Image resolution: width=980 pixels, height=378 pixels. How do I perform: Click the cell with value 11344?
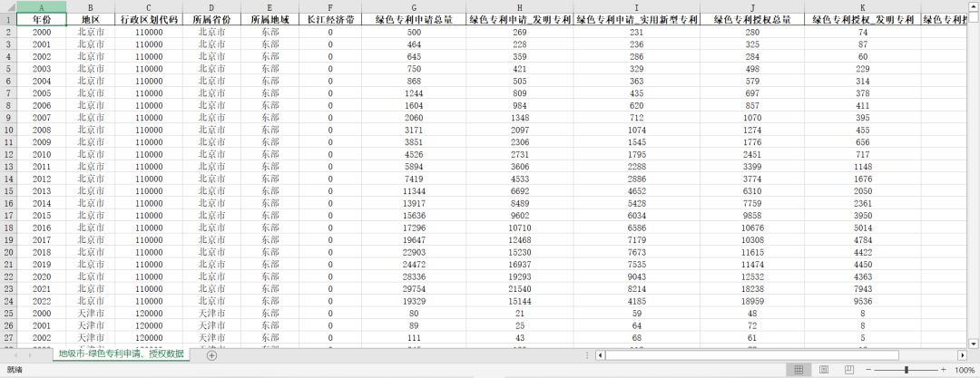pyautogui.click(x=414, y=190)
